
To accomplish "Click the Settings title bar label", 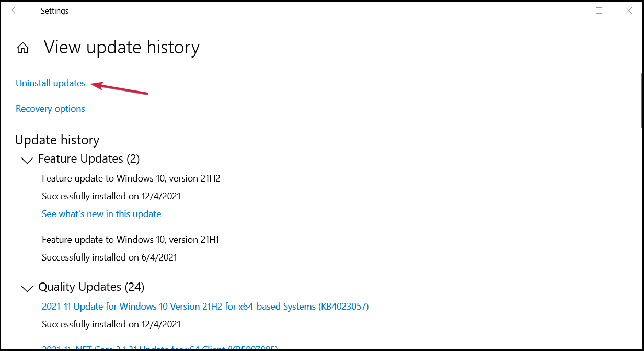I will tap(54, 11).
